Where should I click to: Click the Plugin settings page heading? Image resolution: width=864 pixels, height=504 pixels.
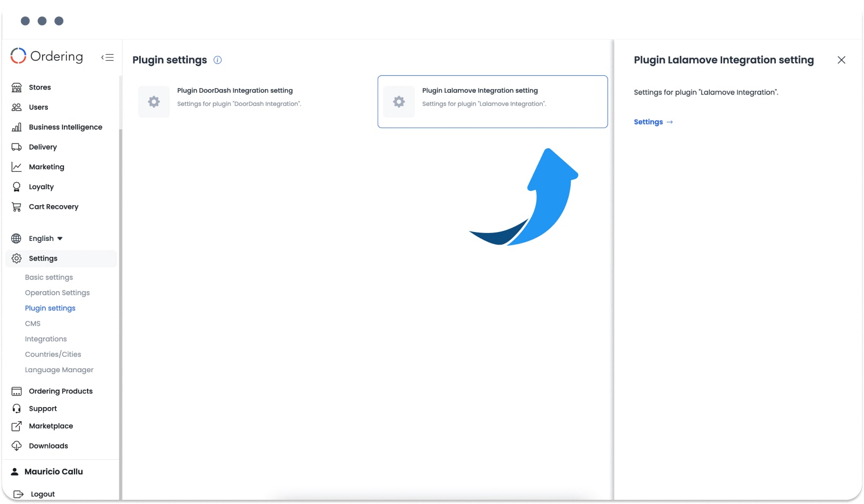pos(169,60)
